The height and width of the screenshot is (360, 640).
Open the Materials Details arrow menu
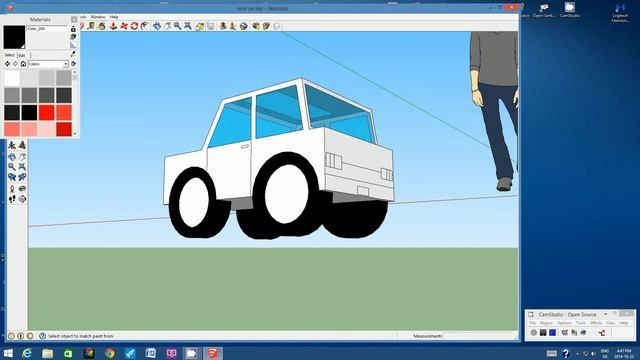(73, 64)
